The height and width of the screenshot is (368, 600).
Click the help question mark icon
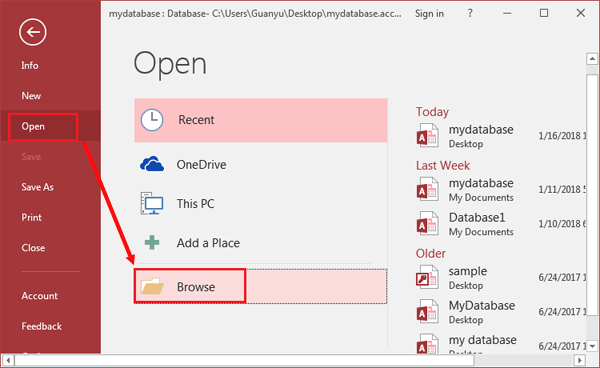point(470,13)
